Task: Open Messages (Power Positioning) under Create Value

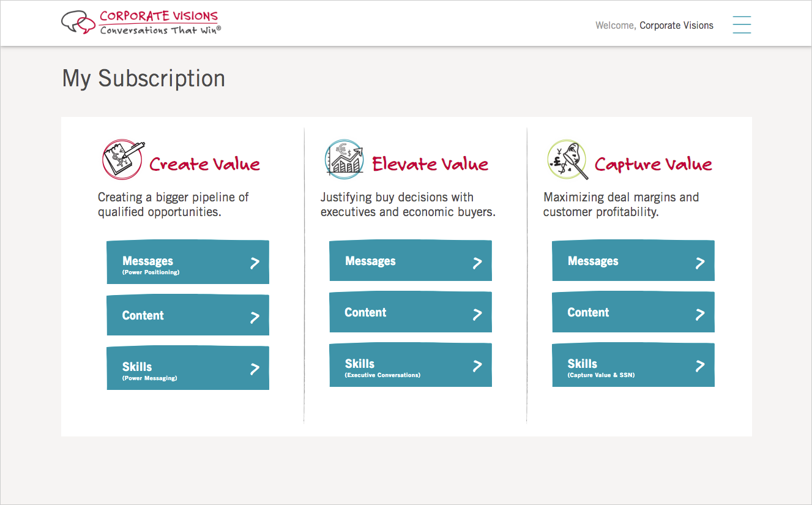Action: click(188, 262)
